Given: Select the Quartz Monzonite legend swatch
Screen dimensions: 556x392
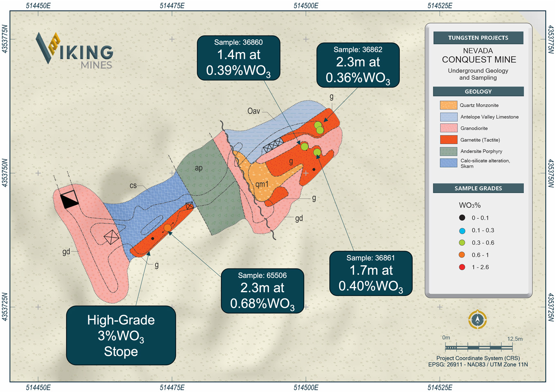Looking at the screenshot, I should pos(448,105).
